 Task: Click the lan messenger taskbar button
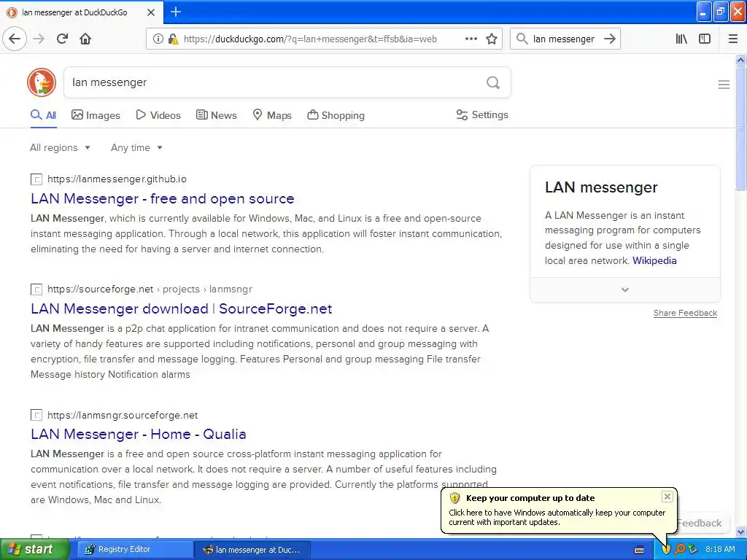point(252,550)
